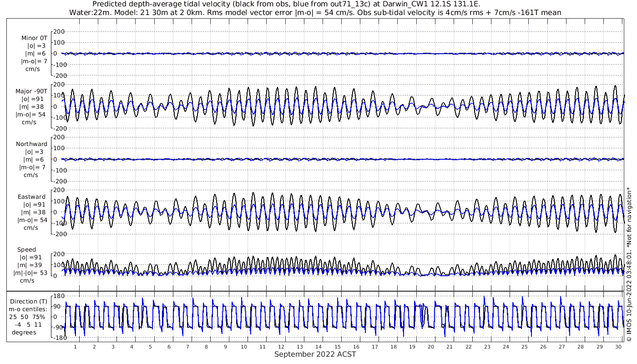This screenshot has height=364, width=637.
Task: Click '|o| =3' in Northward panel
Action: pos(35,152)
